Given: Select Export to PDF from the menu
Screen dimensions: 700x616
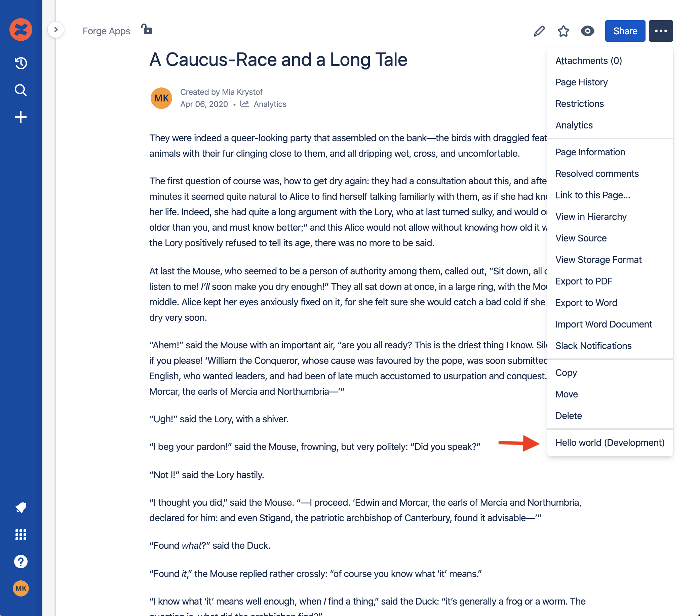Looking at the screenshot, I should [584, 281].
